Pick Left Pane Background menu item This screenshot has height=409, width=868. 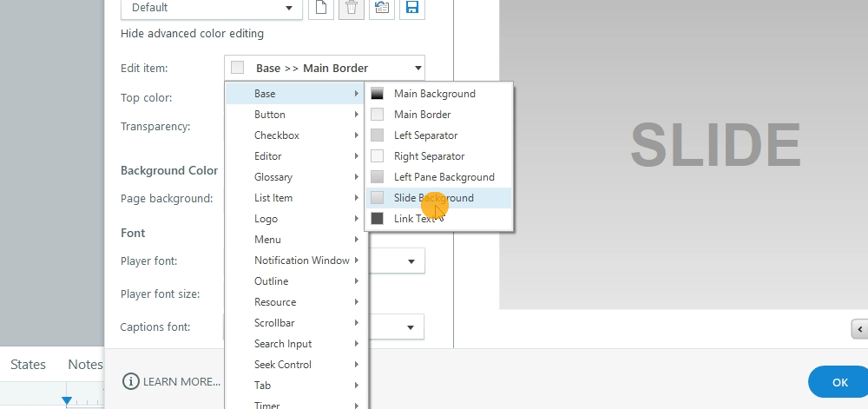pos(444,177)
